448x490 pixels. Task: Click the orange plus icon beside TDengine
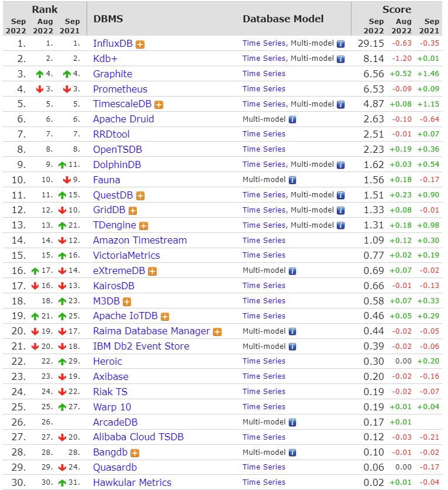coord(144,226)
